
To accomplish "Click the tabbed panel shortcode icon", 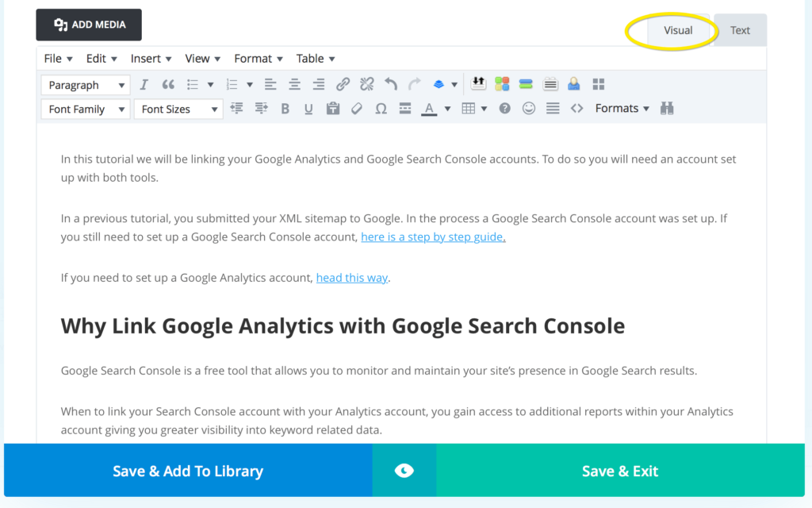I will click(550, 83).
